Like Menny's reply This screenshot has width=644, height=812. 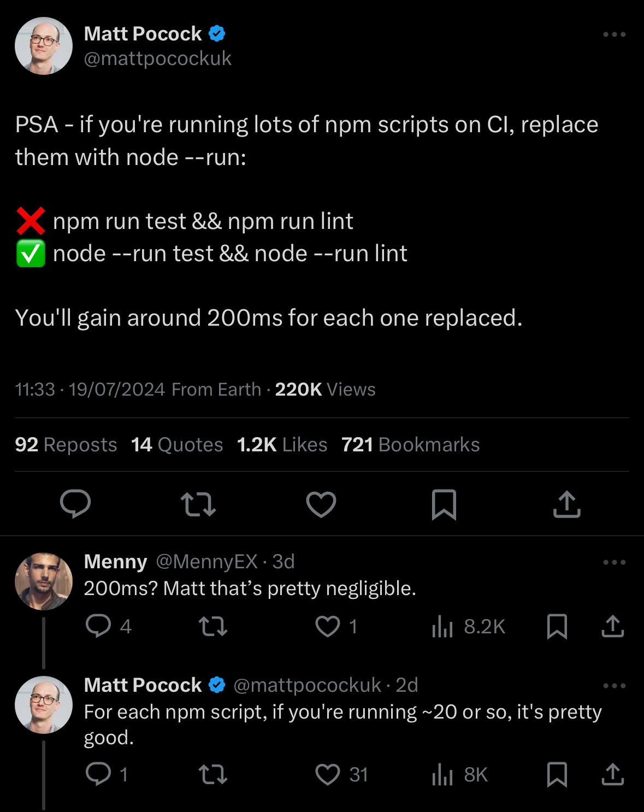(x=328, y=627)
